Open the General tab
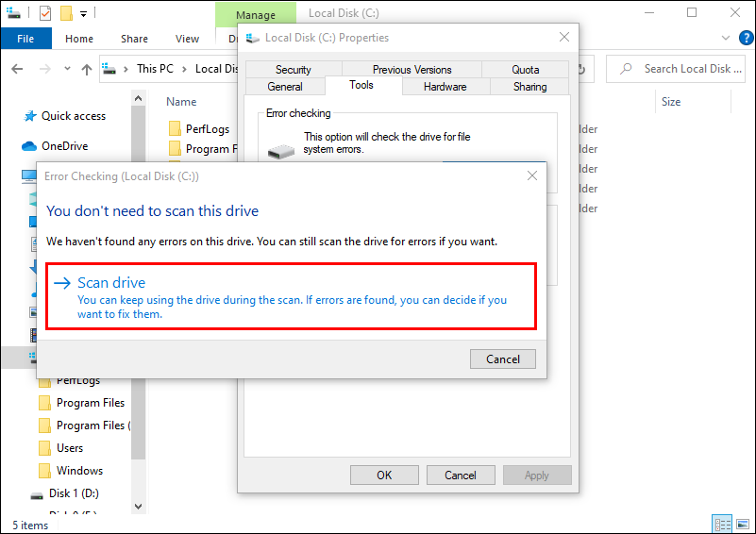Viewport: 756px width, 534px height. click(x=285, y=87)
